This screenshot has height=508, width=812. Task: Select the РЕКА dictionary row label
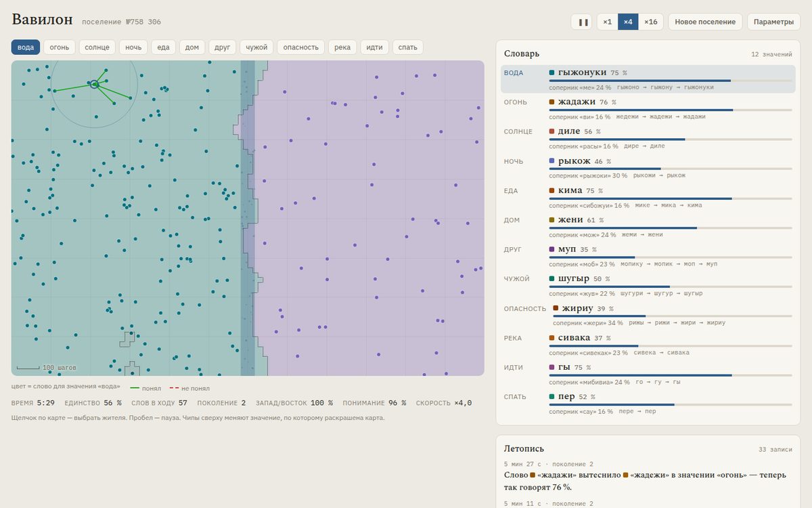click(514, 338)
